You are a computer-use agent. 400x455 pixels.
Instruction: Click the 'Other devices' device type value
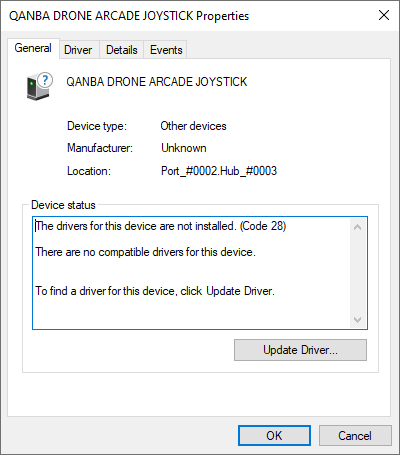click(x=193, y=126)
